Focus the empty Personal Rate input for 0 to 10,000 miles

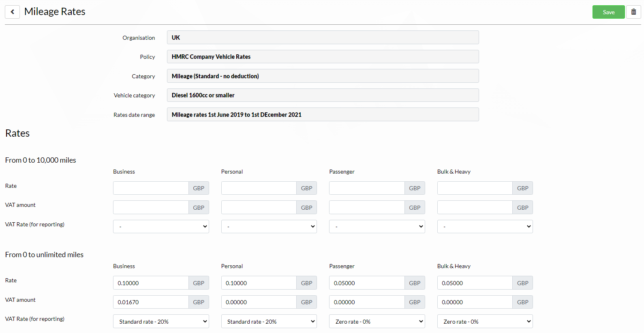(x=259, y=188)
